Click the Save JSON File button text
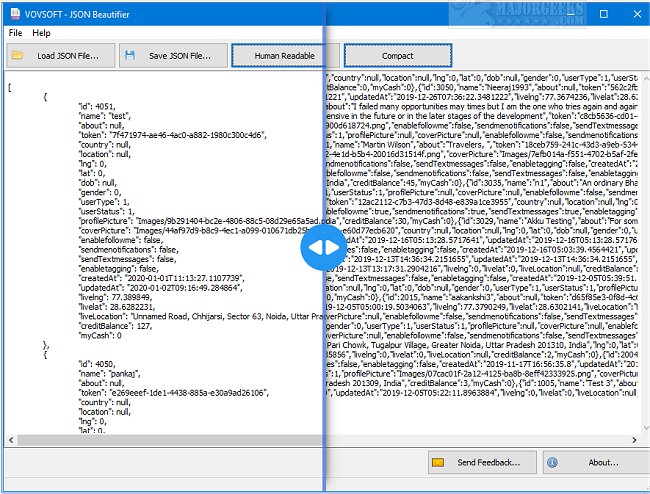This screenshot has height=494, width=650. pyautogui.click(x=179, y=56)
